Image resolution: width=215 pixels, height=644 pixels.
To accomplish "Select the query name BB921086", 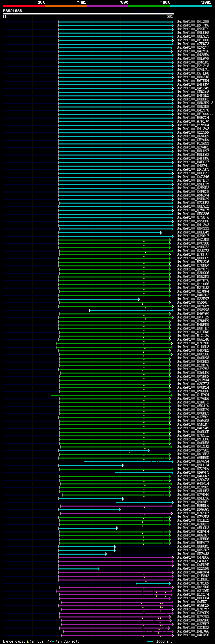I will pyautogui.click(x=13, y=11).
